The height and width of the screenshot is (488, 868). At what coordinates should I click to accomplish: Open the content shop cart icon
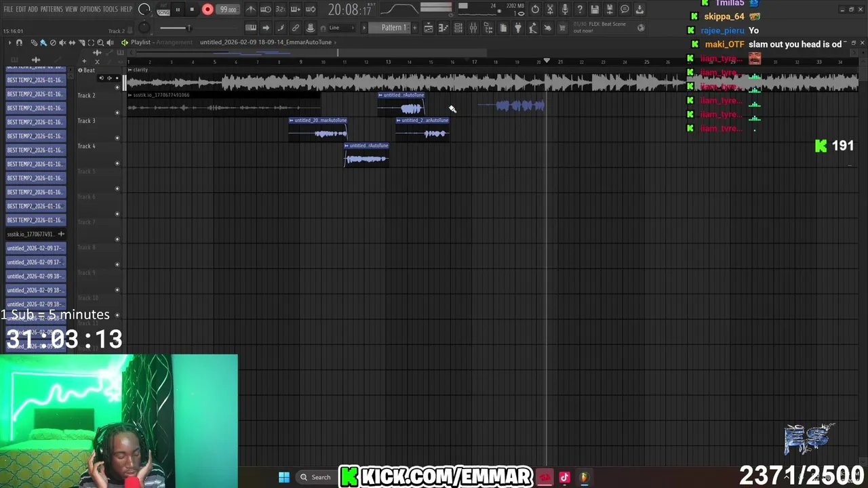click(x=562, y=28)
